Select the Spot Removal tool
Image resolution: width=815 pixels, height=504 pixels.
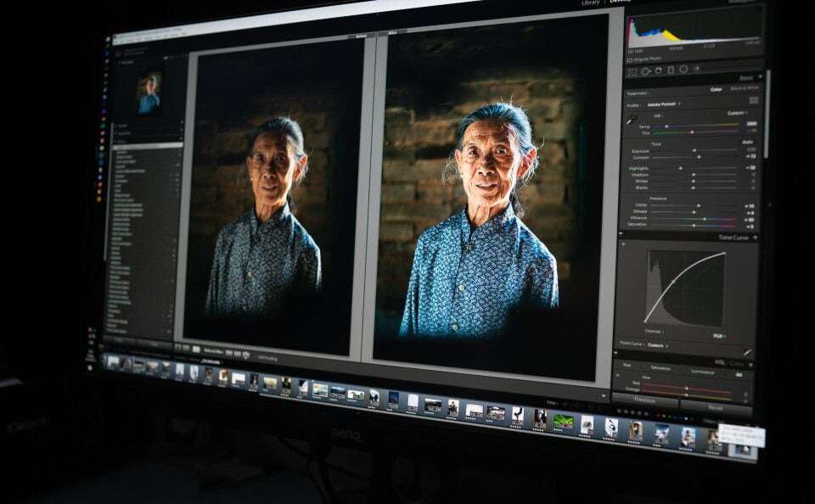(x=645, y=71)
